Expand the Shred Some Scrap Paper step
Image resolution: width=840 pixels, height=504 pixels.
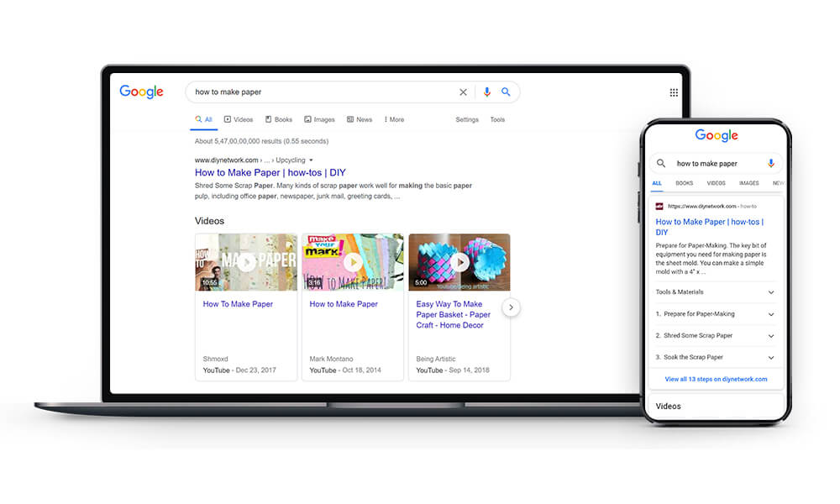click(x=771, y=336)
